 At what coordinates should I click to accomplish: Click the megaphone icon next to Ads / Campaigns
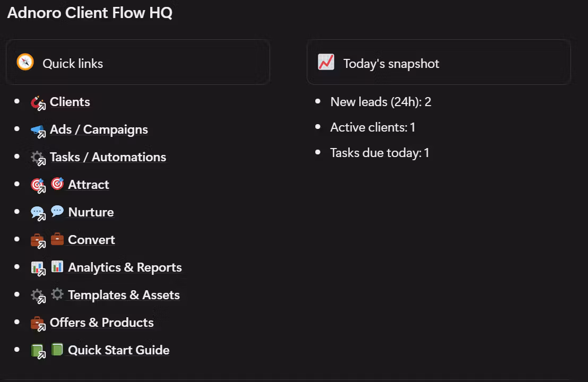point(38,130)
